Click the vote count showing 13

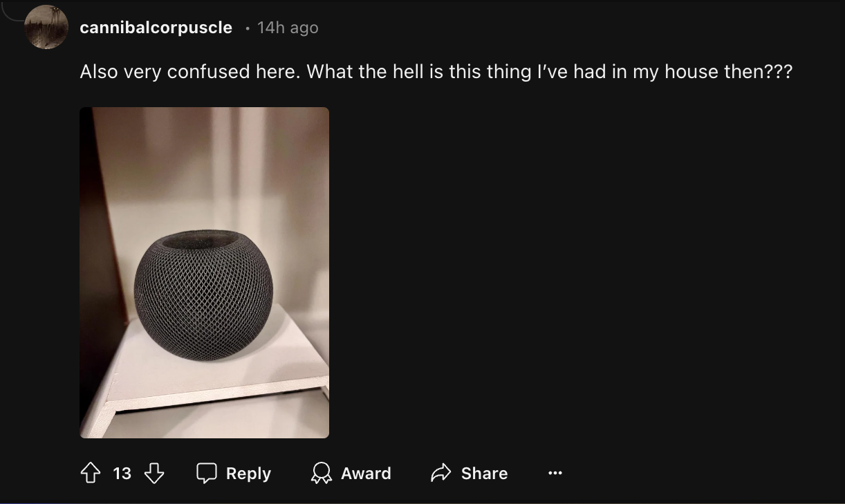(122, 474)
